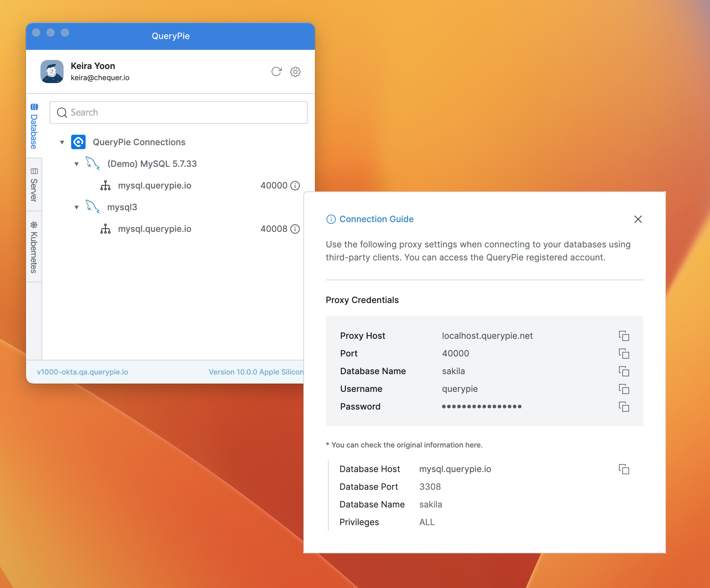The width and height of the screenshot is (710, 588).
Task: Select the Database sidebar tab
Action: click(34, 126)
